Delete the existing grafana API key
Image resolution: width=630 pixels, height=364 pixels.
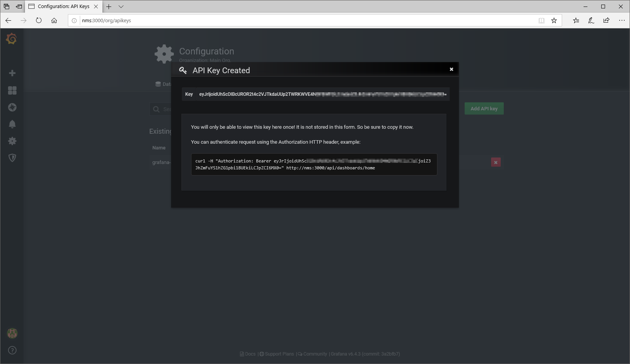pos(496,162)
